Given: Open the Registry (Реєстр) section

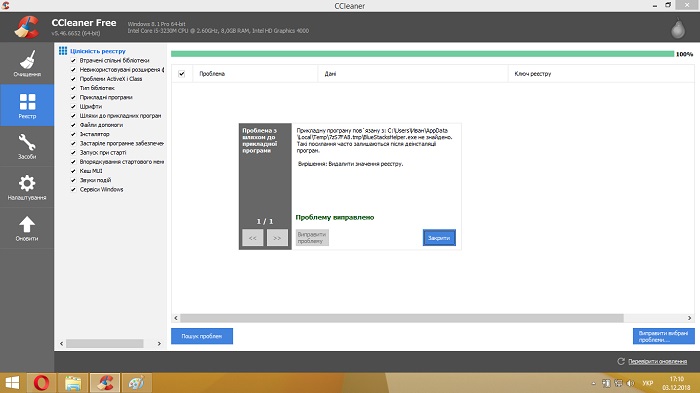Looking at the screenshot, I should pyautogui.click(x=27, y=105).
